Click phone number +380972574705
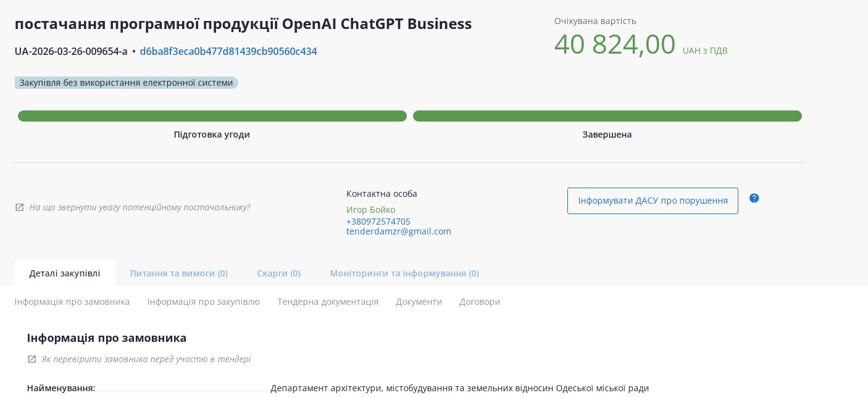The image size is (868, 398). point(378,222)
